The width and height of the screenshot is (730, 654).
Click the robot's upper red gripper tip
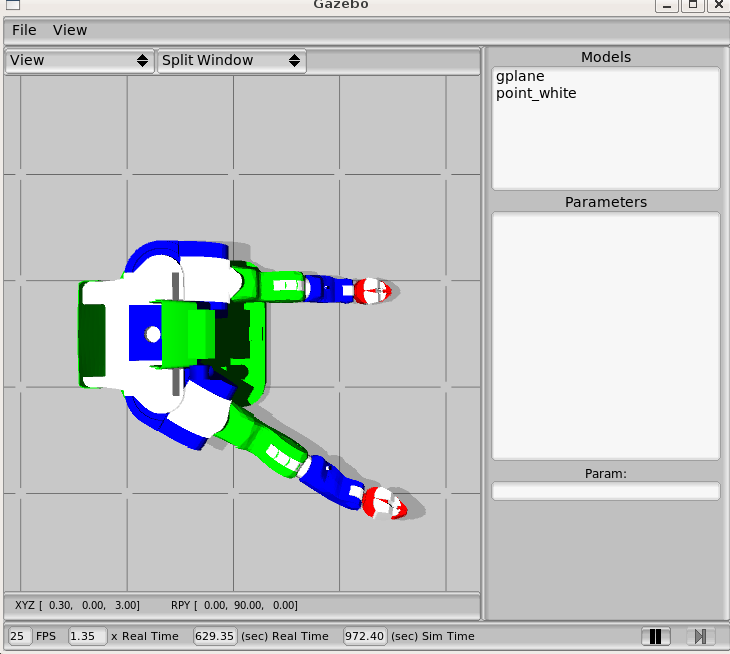point(373,292)
